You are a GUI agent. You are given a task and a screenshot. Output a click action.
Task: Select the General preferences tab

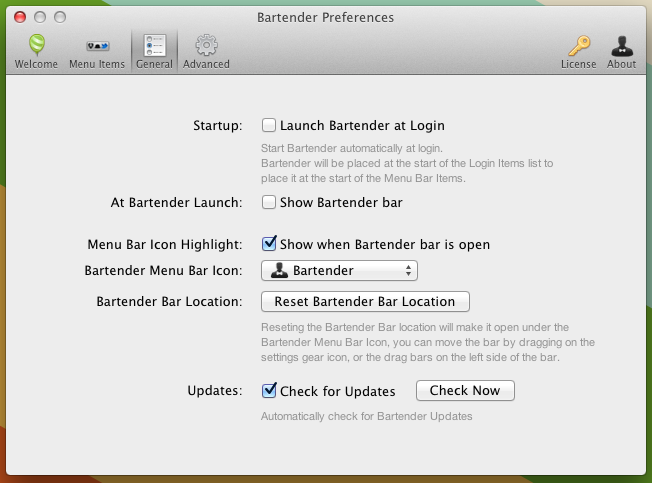pos(154,52)
